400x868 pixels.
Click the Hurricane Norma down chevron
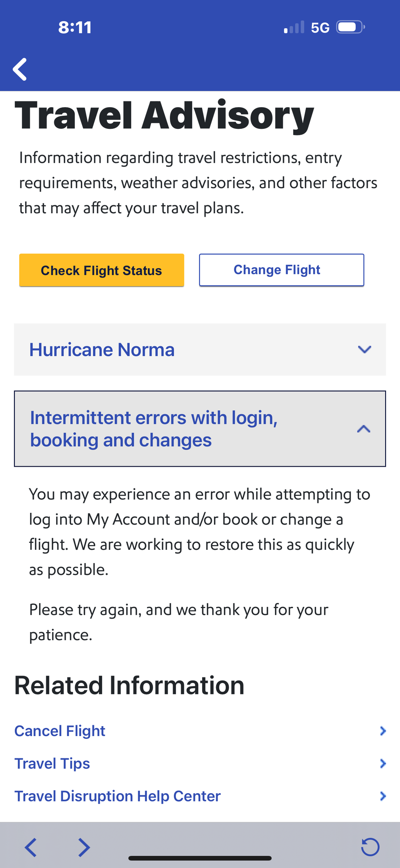(364, 350)
